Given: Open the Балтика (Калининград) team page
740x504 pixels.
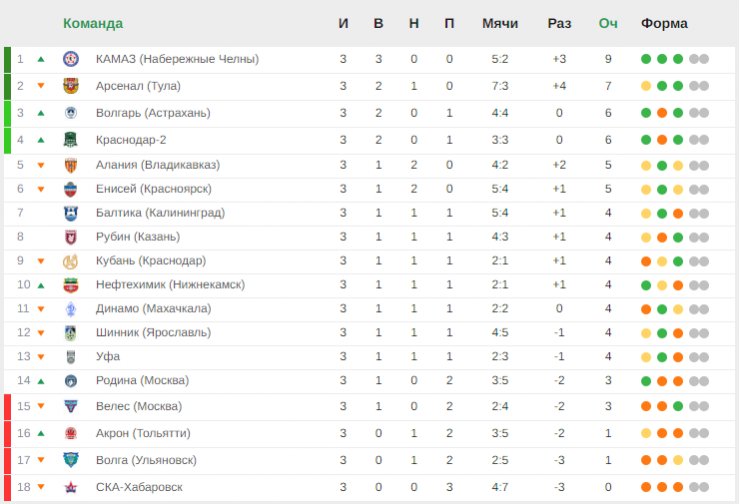Looking at the screenshot, I should click(160, 213).
